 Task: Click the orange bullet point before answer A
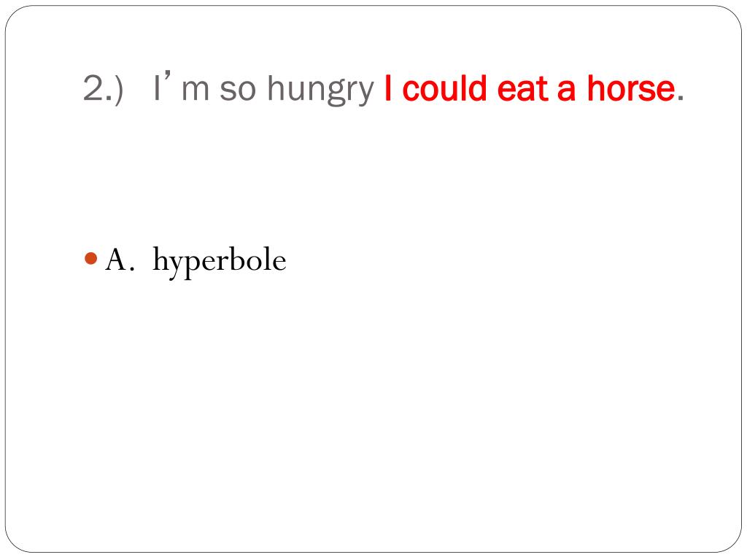pos(90,259)
